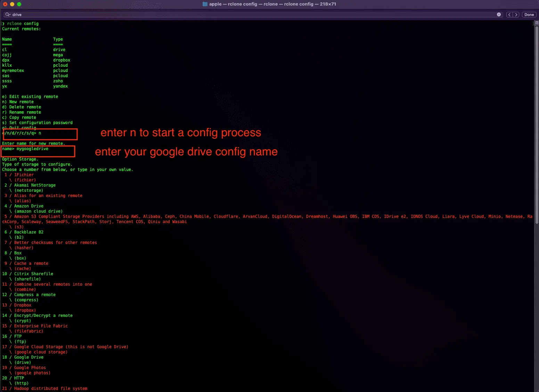Viewport: 539px width, 392px height.
Task: Click 'Option Storage.' line
Action: 20,159
